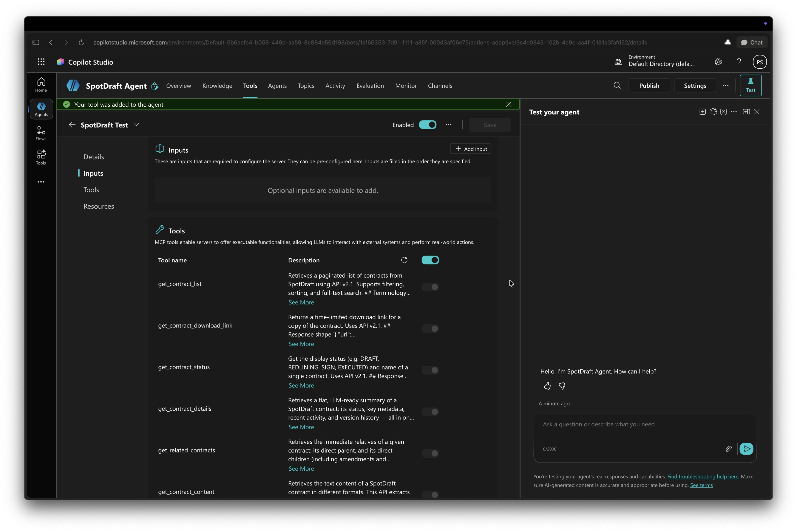This screenshot has height=532, width=797.
Task: Enable the get_contract_list tool
Action: pyautogui.click(x=430, y=287)
